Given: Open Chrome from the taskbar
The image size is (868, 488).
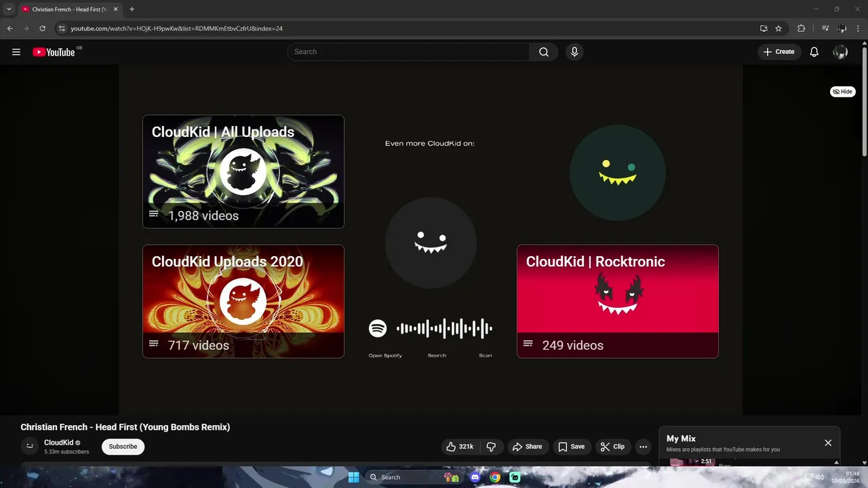Looking at the screenshot, I should coord(495,477).
